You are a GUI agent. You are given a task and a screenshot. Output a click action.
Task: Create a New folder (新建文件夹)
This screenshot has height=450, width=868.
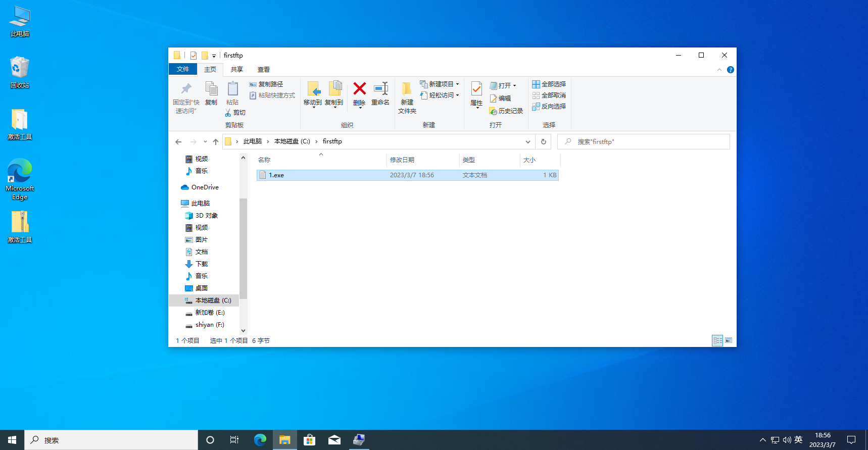point(407,97)
